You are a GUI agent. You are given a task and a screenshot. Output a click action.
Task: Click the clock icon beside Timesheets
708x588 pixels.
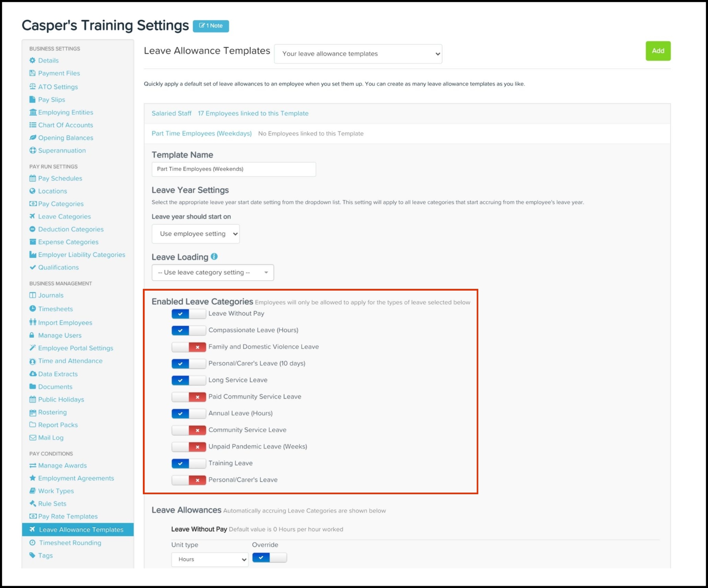click(x=32, y=309)
